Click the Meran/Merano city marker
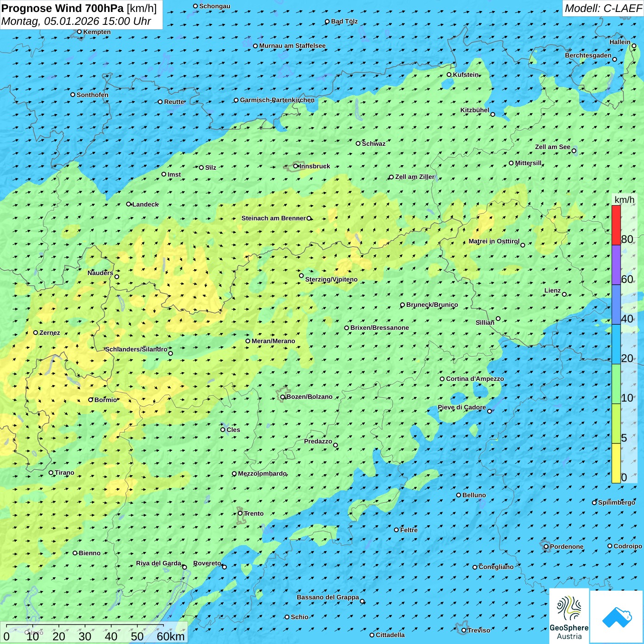 247,341
